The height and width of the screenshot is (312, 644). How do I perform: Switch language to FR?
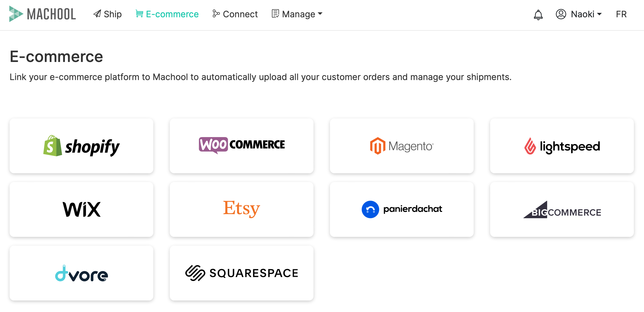[621, 14]
